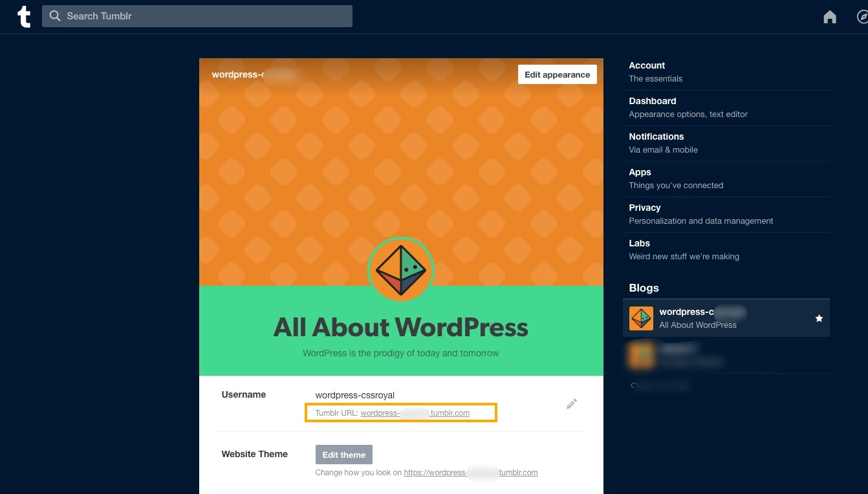Click the Edit theme button
The image size is (868, 494).
(x=343, y=455)
